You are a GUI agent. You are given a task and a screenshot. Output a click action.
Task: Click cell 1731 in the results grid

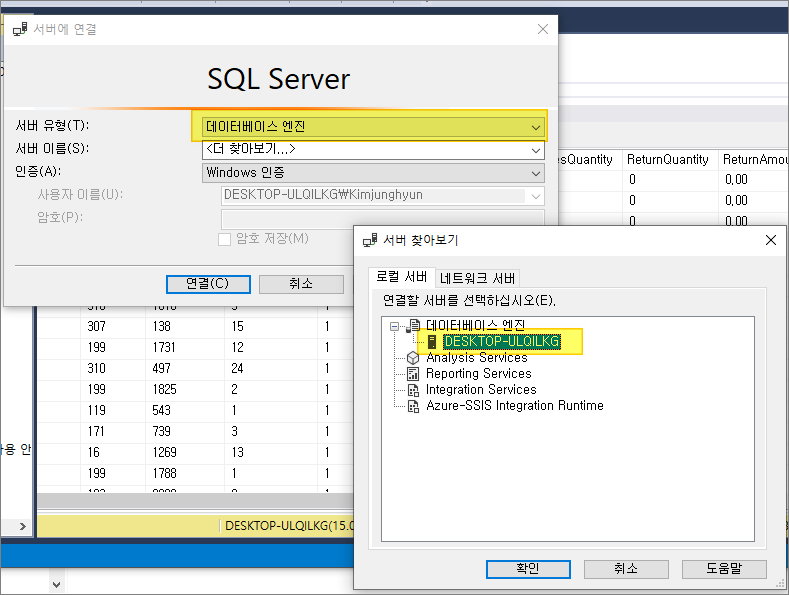(185, 347)
